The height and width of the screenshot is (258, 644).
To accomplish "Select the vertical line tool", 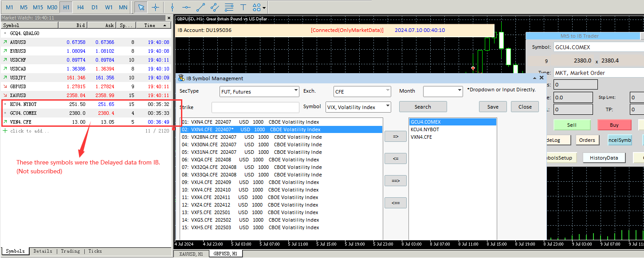I will [x=173, y=7].
